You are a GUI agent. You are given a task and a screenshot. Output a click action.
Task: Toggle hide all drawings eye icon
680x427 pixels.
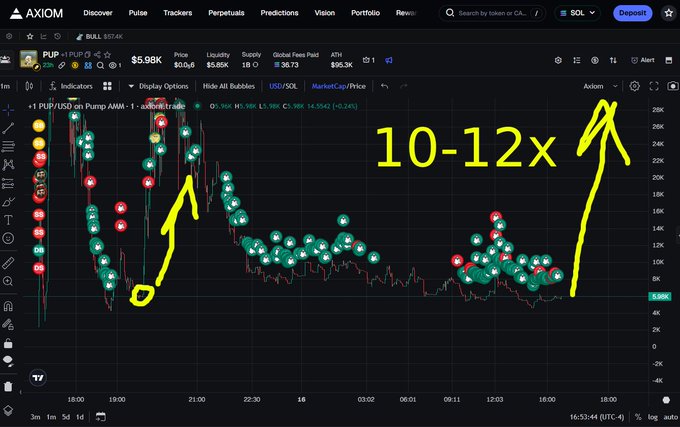(8, 361)
